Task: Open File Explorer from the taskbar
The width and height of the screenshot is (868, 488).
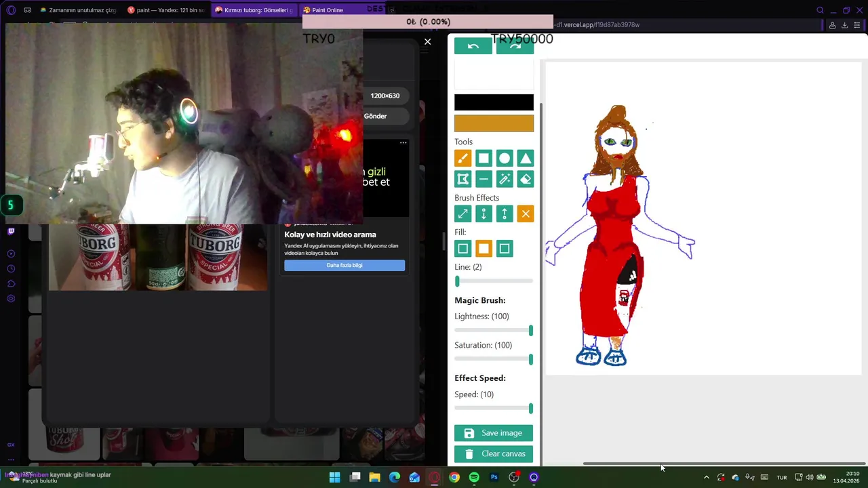Action: 374,477
